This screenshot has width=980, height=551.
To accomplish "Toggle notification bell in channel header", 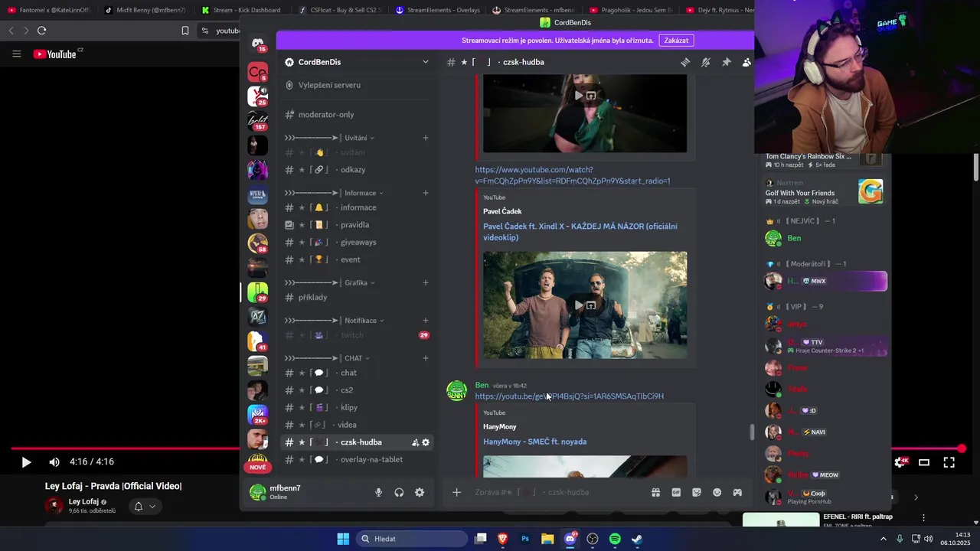I will pyautogui.click(x=706, y=62).
